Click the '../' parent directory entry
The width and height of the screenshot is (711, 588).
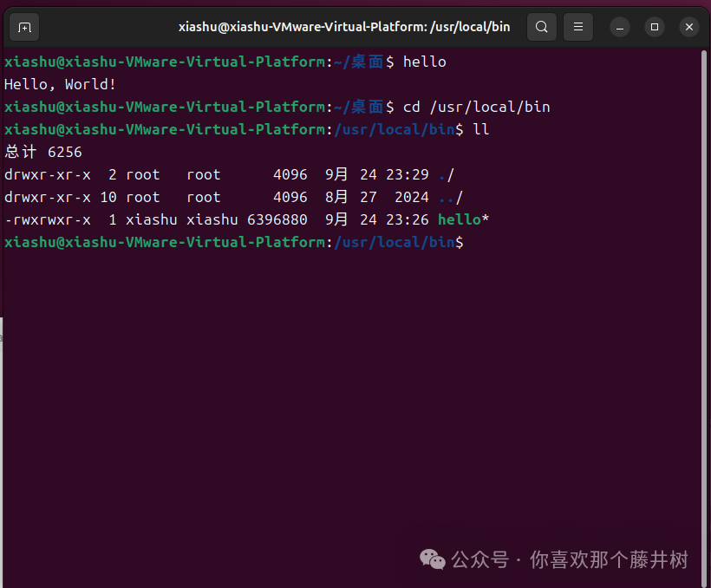451,198
